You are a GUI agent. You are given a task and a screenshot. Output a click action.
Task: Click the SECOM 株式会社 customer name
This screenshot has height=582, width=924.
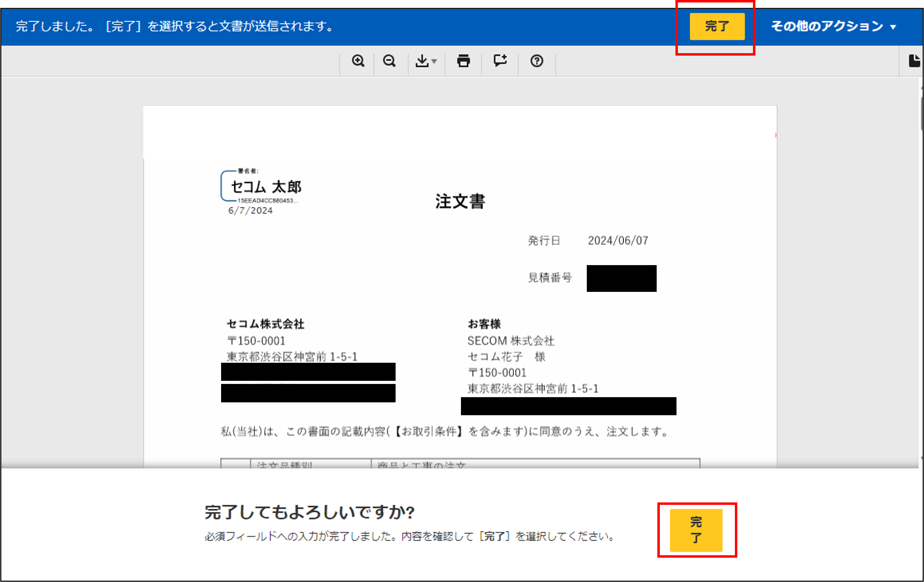tap(511, 341)
